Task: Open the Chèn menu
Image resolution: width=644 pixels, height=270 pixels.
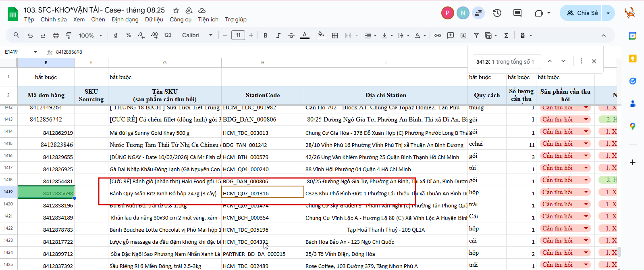Action: point(98,19)
